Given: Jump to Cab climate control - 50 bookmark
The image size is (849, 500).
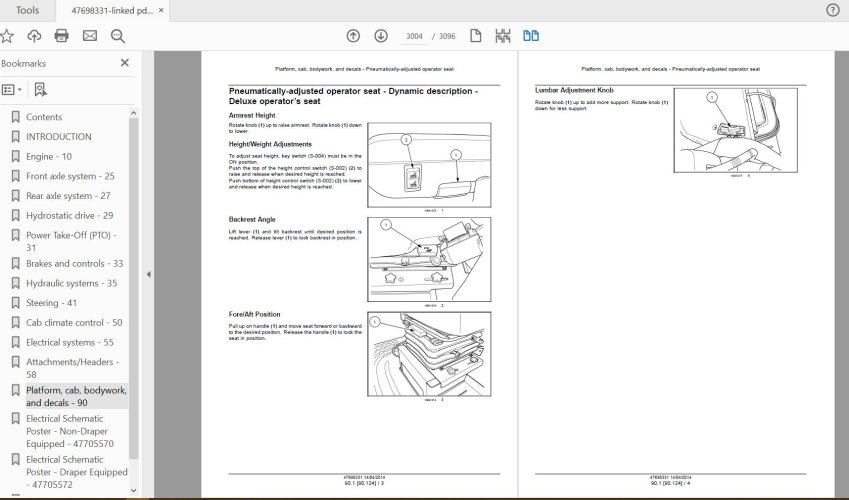Looking at the screenshot, I should [x=74, y=322].
